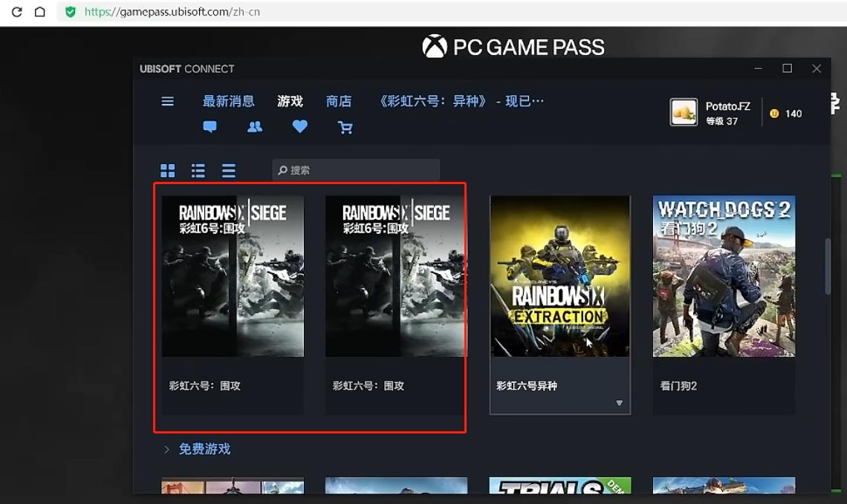The image size is (847, 504).
Task: Open the left Rainbow Six Siege cover
Action: coord(233,276)
